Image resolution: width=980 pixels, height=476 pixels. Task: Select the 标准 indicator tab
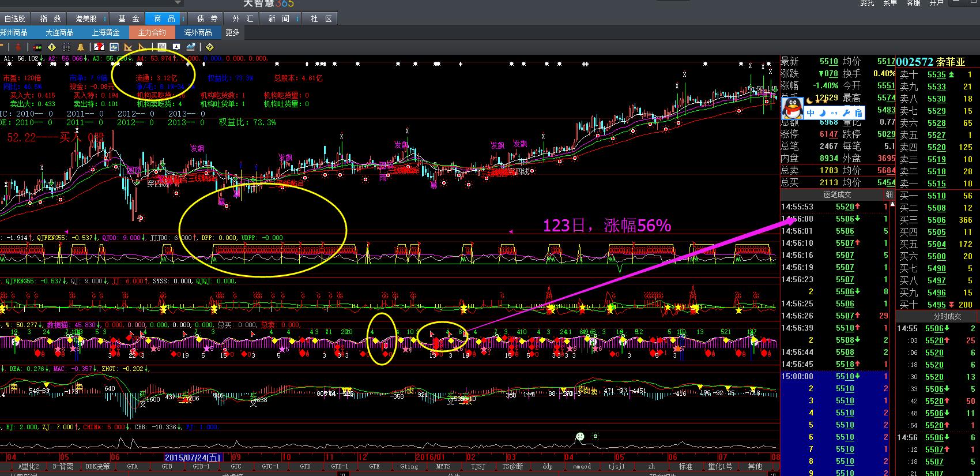[x=685, y=466]
